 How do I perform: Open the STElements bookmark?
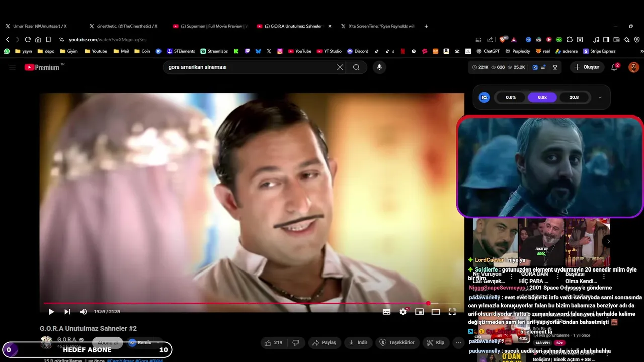[x=181, y=51]
